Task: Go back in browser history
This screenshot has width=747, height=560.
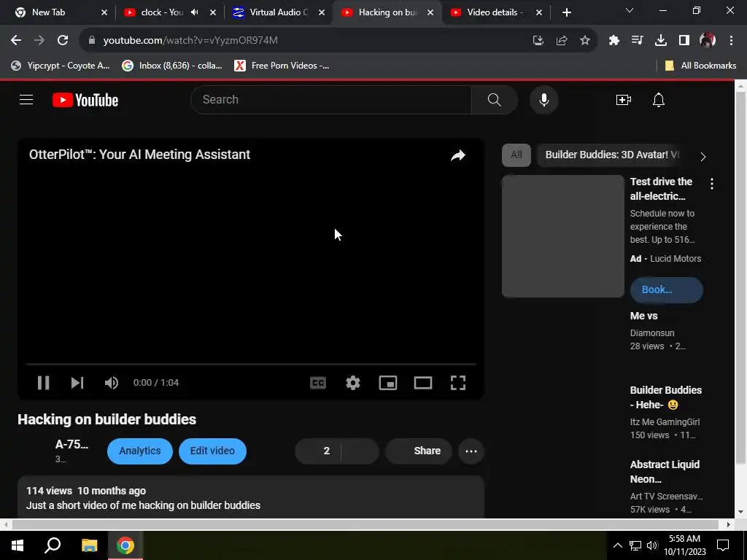Action: click(x=16, y=41)
